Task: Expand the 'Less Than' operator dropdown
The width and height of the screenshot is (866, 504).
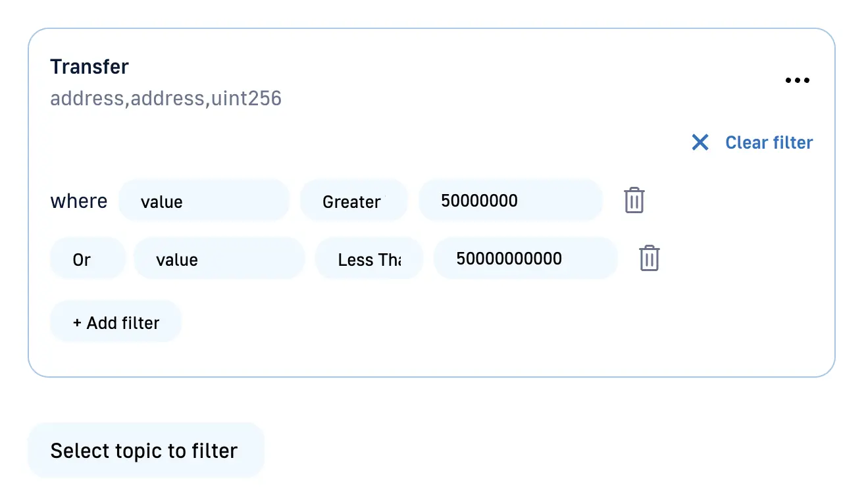Action: point(369,259)
